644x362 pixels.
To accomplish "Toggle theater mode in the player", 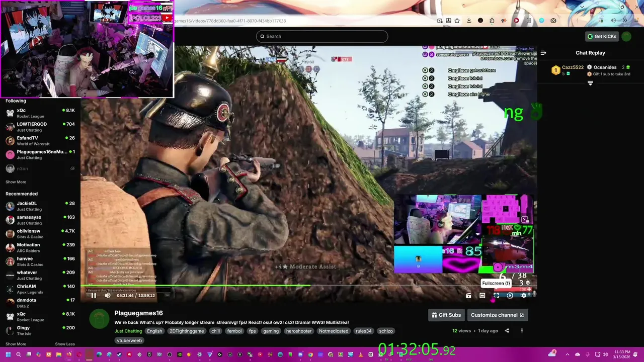I will click(x=482, y=296).
